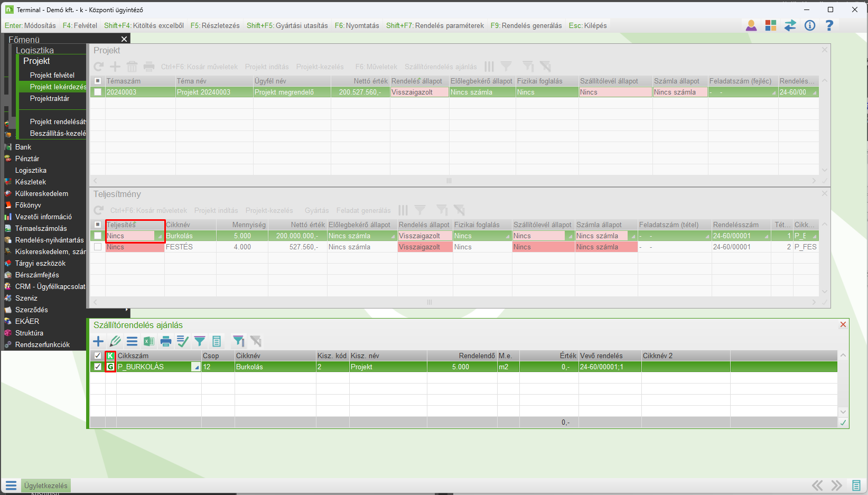Open Készletek in the main menu
The image size is (868, 495).
pyautogui.click(x=31, y=182)
